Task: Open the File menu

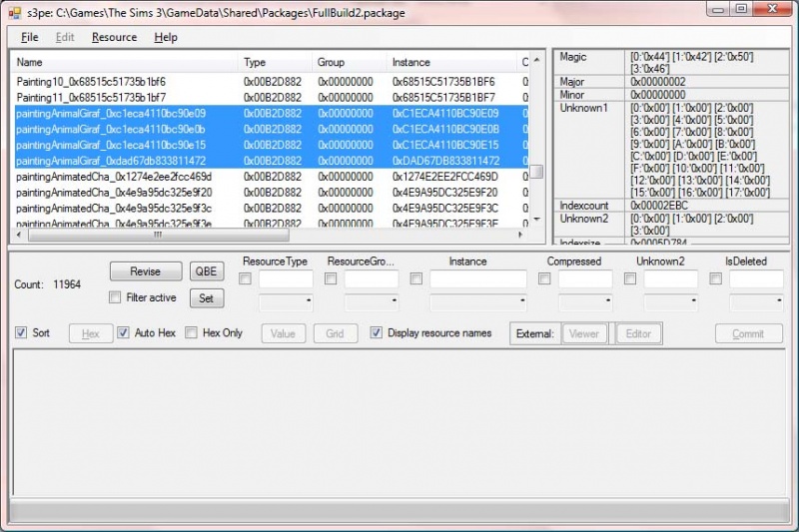Action: point(29,37)
